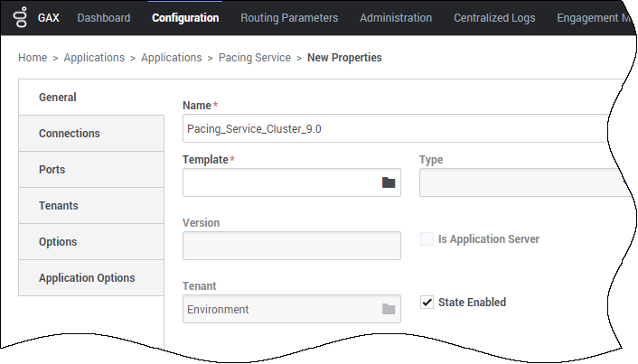Select the Tenants tab

91,206
